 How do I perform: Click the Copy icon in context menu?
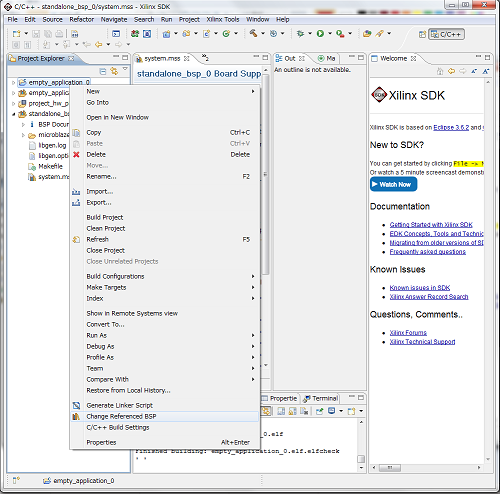coord(76,133)
